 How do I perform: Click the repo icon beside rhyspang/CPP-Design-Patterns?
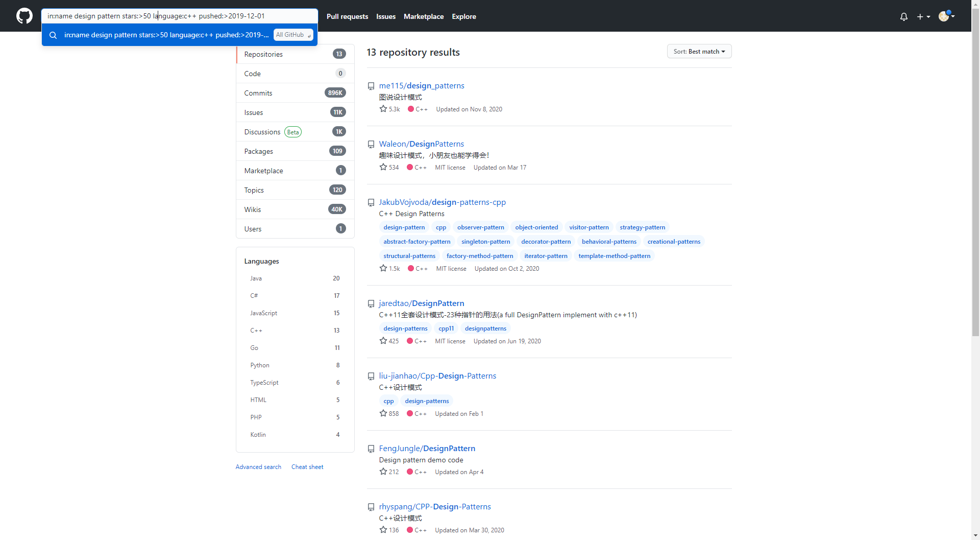[x=371, y=507]
